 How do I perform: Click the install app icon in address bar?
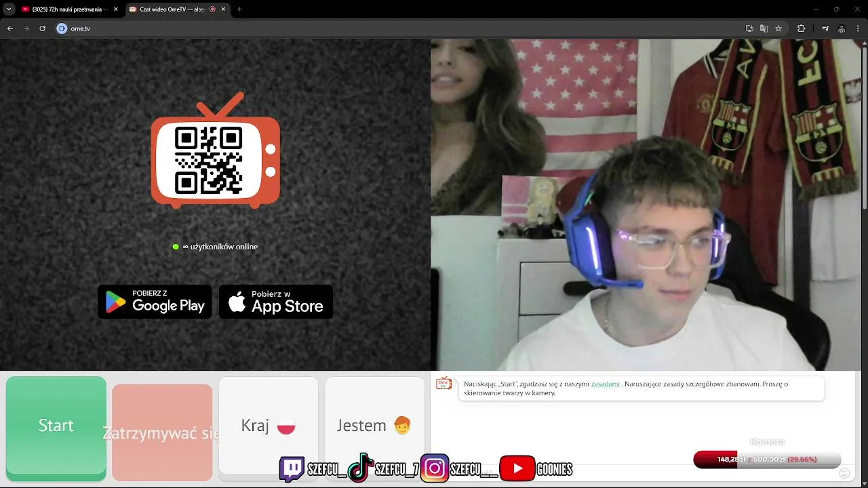click(x=749, y=28)
